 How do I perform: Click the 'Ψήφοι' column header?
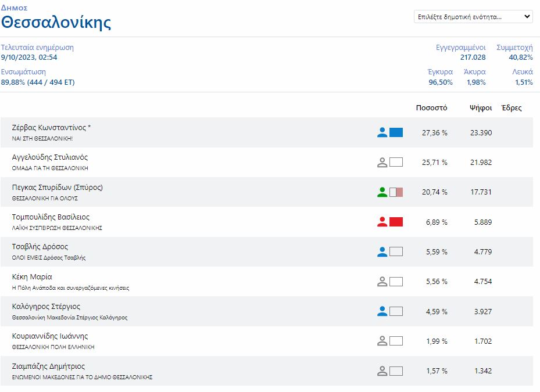click(x=481, y=108)
